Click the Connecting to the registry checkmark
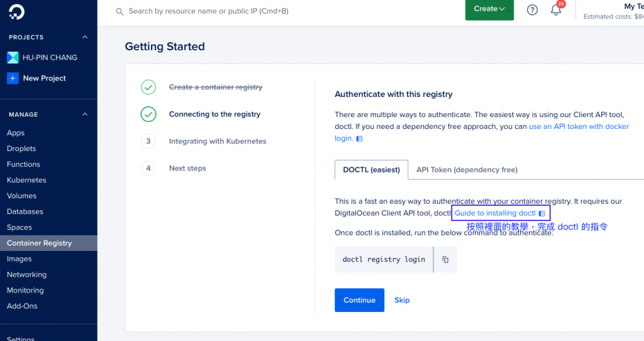 pos(148,115)
